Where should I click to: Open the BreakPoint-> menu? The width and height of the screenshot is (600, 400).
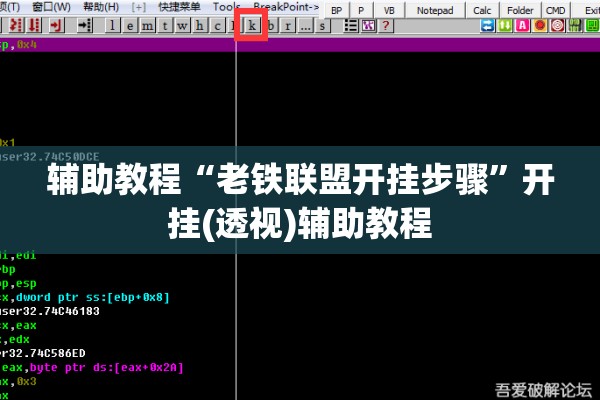coord(286,7)
